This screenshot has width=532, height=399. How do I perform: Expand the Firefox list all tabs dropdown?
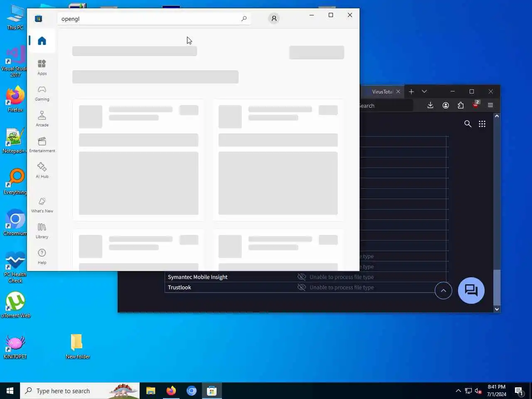pyautogui.click(x=424, y=91)
